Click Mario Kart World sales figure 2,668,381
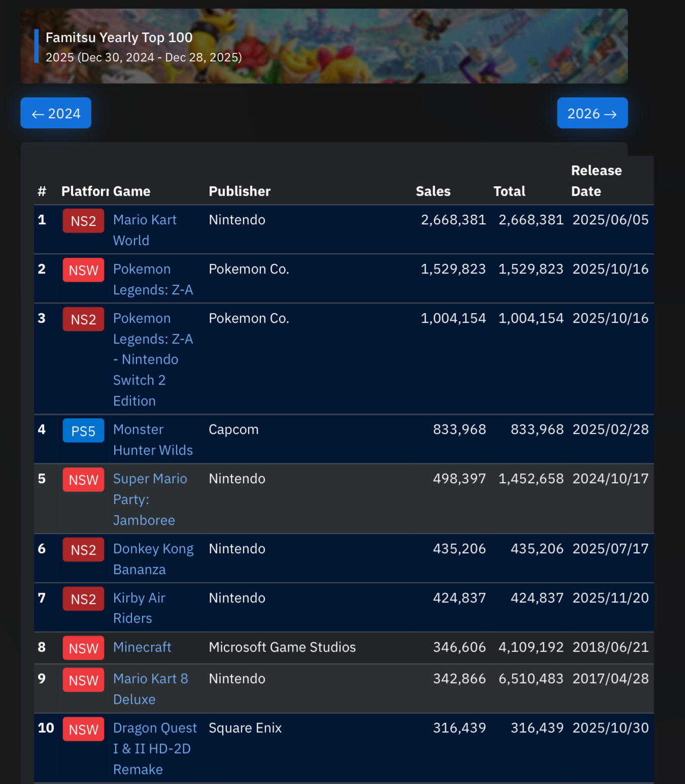 coord(453,220)
